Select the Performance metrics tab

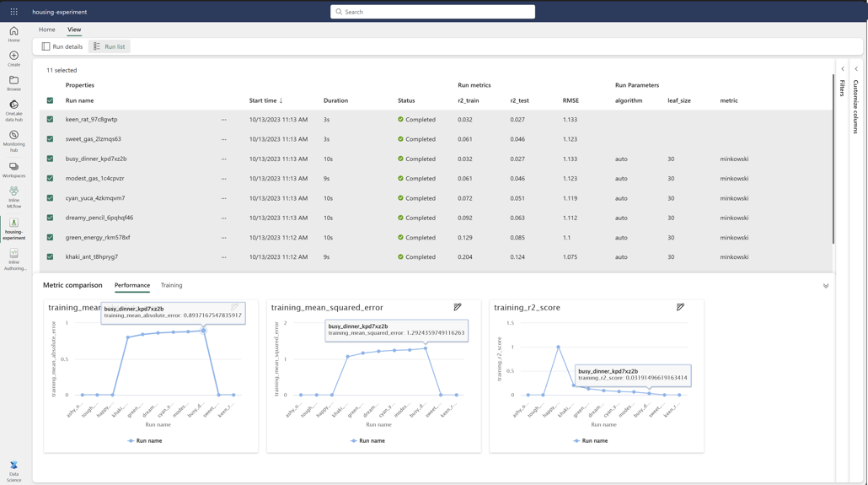[x=131, y=285]
